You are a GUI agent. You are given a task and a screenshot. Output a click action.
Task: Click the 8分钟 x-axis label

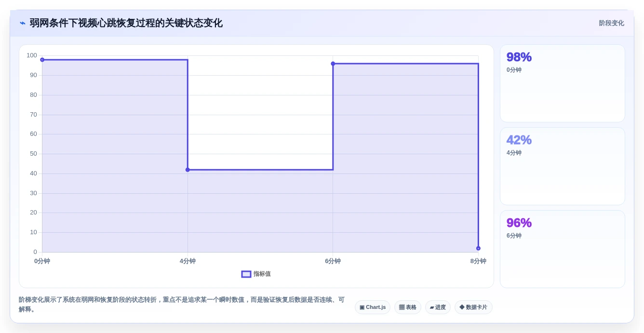[478, 261]
